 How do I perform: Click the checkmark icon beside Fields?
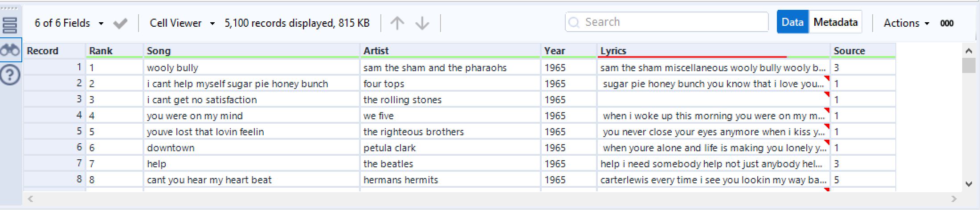[120, 23]
